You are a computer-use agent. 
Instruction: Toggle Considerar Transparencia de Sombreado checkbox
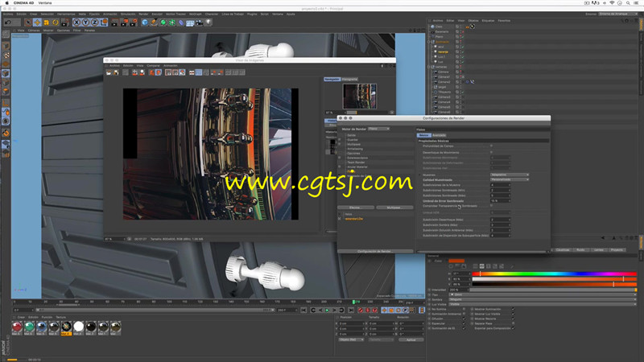coord(492,206)
